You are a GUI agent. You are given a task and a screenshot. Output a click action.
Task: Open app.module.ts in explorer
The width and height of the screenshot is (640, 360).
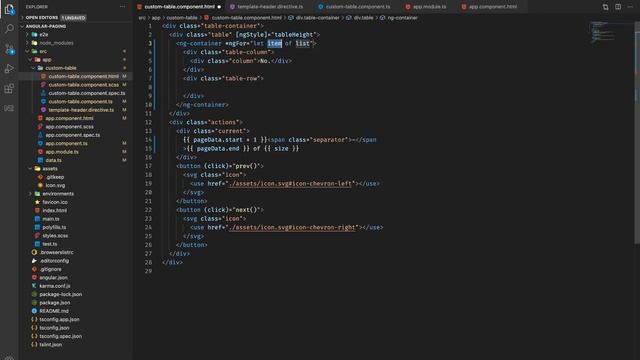click(62, 152)
